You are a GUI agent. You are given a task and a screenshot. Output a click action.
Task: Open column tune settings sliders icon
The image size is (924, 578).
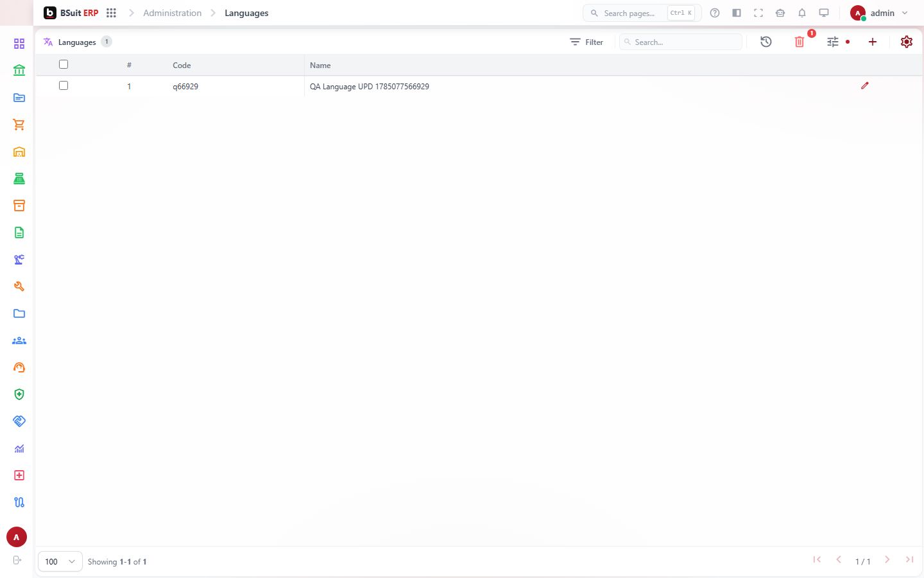click(x=833, y=42)
